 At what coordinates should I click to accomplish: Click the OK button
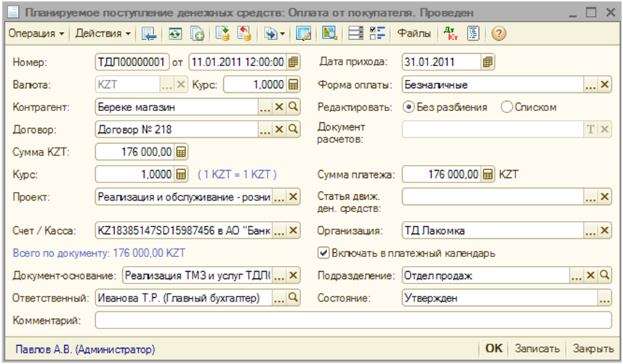(494, 348)
